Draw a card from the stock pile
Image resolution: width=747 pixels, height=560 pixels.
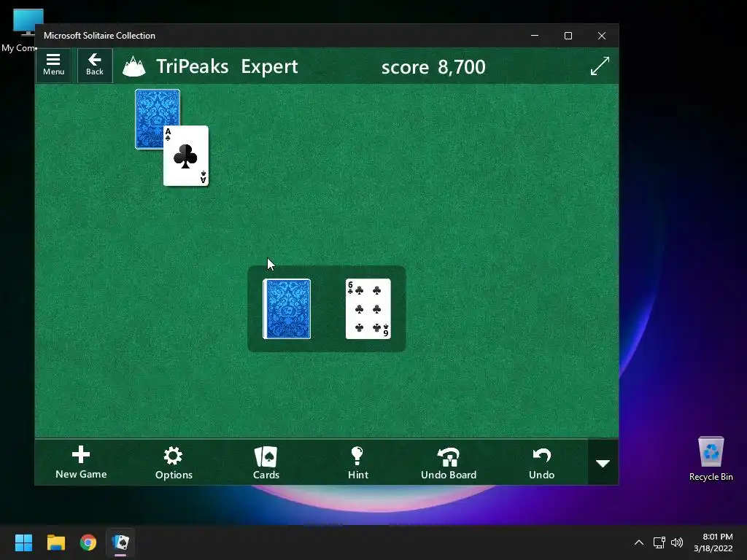pyautogui.click(x=287, y=309)
